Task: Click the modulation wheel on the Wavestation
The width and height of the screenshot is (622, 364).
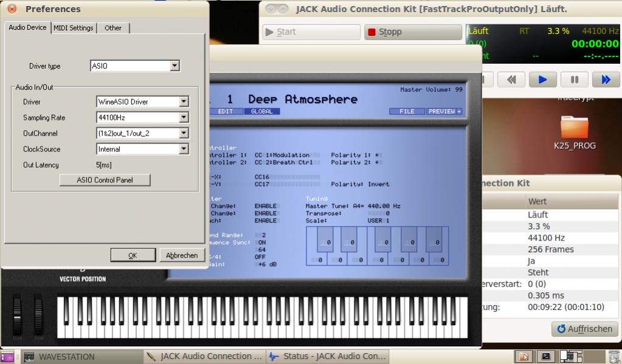Action: click(38, 316)
